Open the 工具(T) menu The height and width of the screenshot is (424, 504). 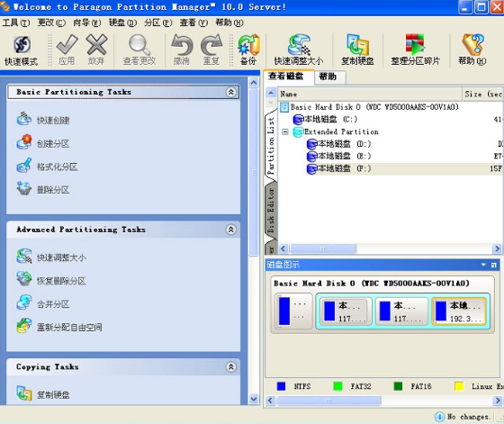pos(16,23)
